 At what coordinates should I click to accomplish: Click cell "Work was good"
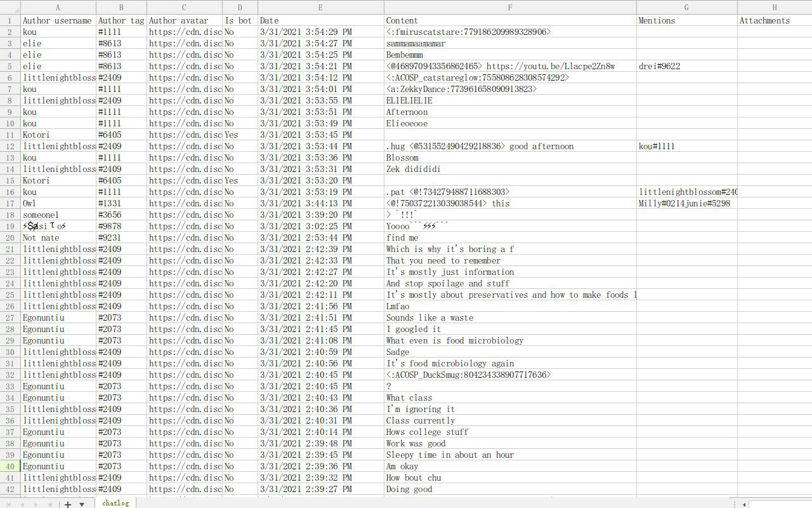pos(510,443)
